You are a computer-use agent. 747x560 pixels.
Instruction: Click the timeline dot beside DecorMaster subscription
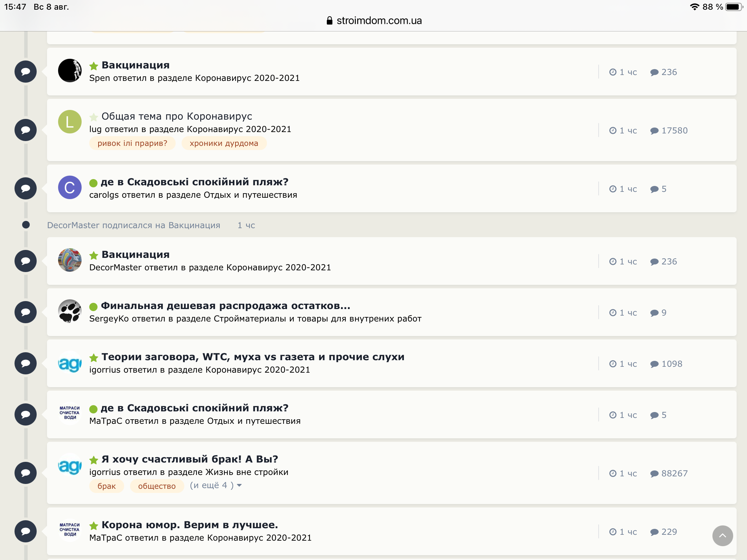(26, 225)
